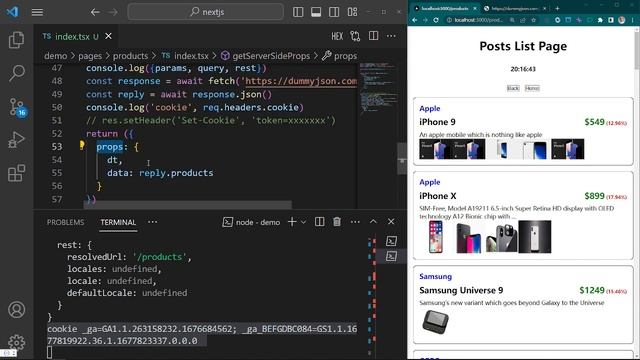Bookmark this page with star icon
This screenshot has height=360, width=640.
click(x=533, y=20)
